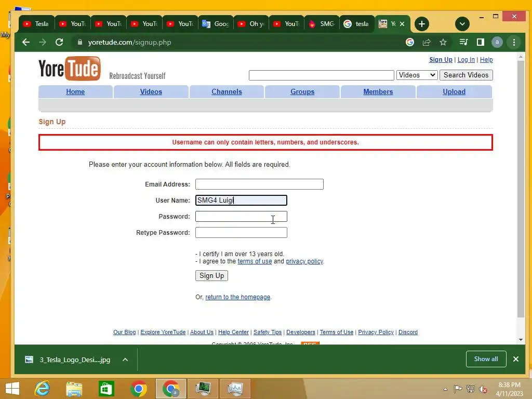Open the Videos search type dropdown
Viewport: 532px width, 399px height.
coord(417,75)
